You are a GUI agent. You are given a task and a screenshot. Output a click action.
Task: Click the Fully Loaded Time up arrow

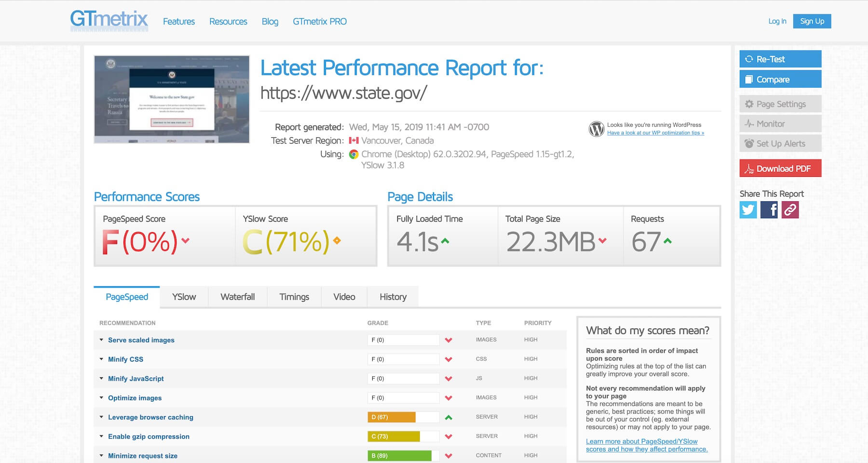(445, 240)
